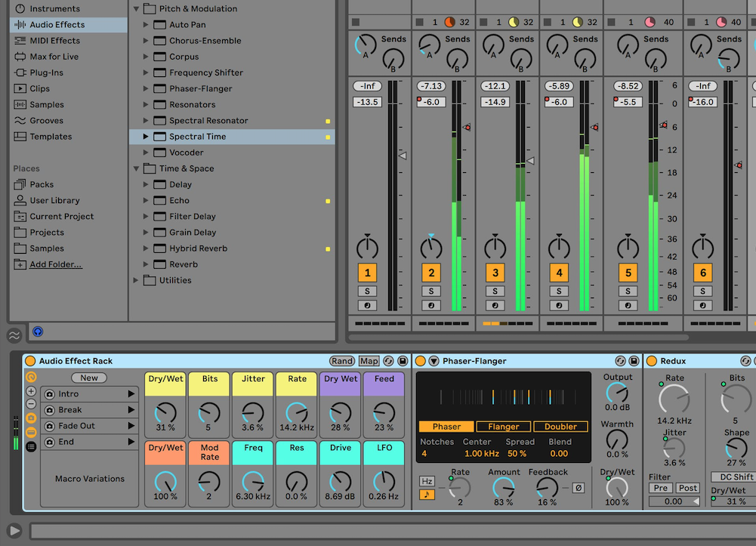
Task: Select MIDI Effects in browser categories
Action: click(54, 41)
